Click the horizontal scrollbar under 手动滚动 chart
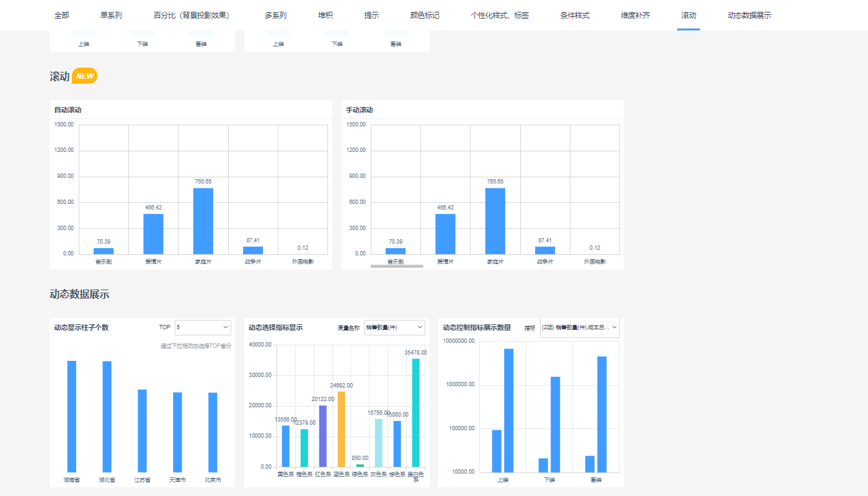868x496 pixels. (397, 266)
